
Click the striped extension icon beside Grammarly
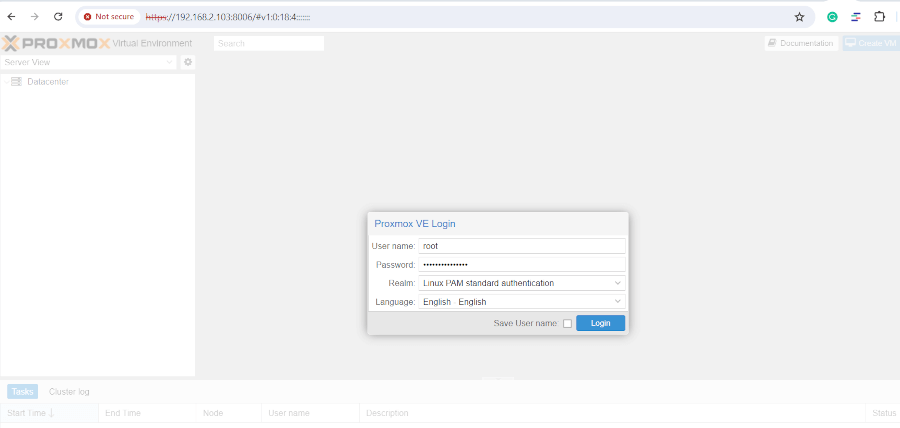(856, 17)
